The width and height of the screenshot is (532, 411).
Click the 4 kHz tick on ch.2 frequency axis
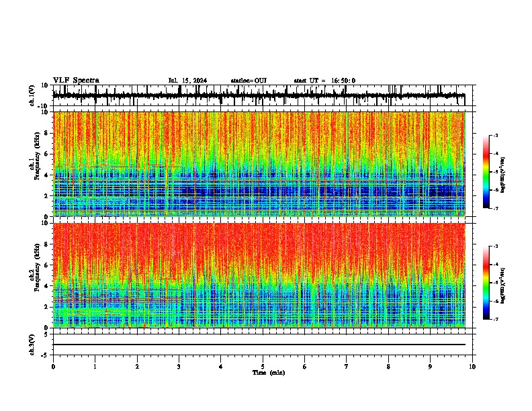point(46,286)
